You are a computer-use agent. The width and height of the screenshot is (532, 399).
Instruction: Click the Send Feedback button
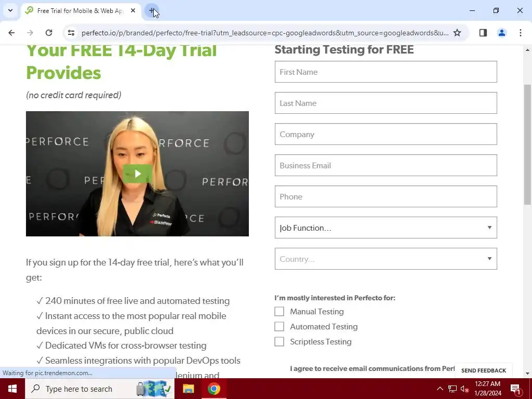484,370
